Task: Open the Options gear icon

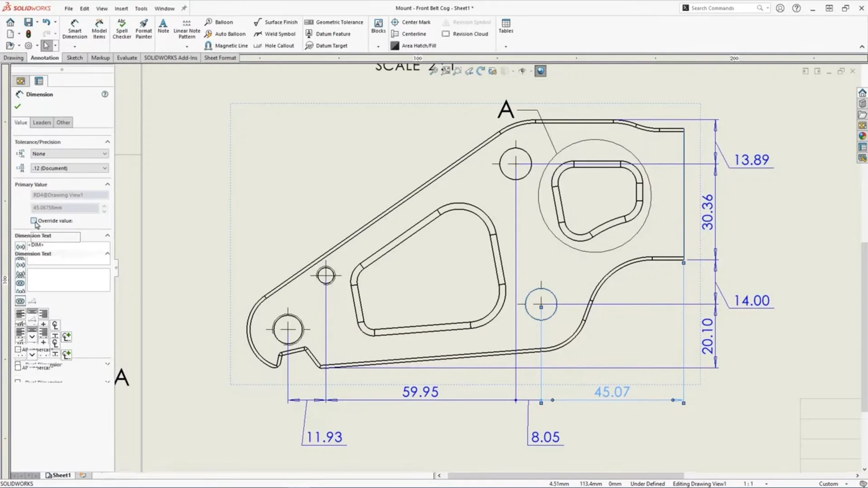Action: click(x=28, y=46)
